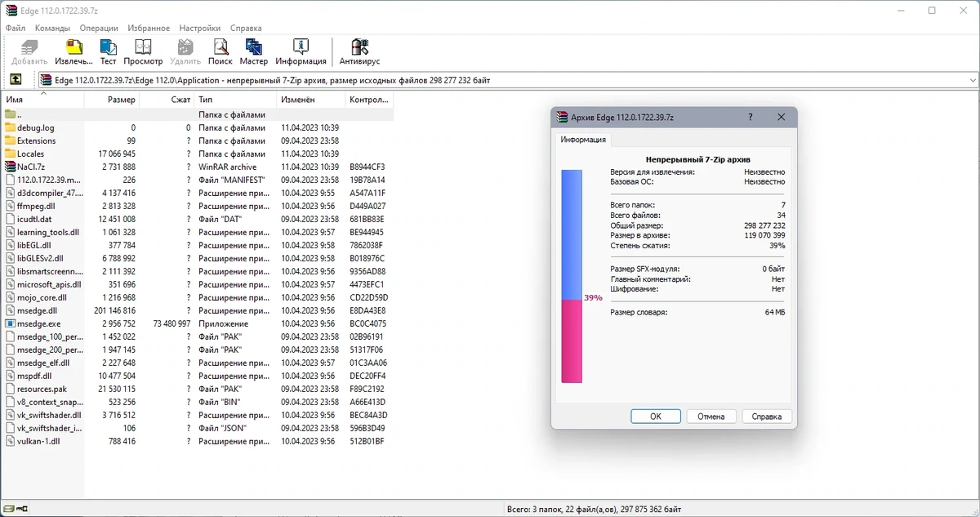Click the help question mark in dialog
Image resolution: width=980 pixels, height=517 pixels.
751,118
